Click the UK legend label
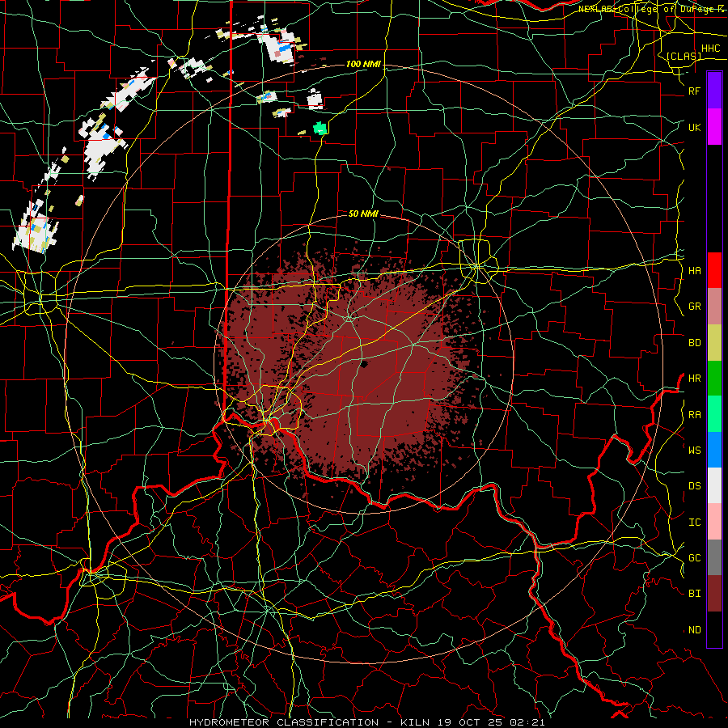This screenshot has height=728, width=728. pyautogui.click(x=695, y=127)
